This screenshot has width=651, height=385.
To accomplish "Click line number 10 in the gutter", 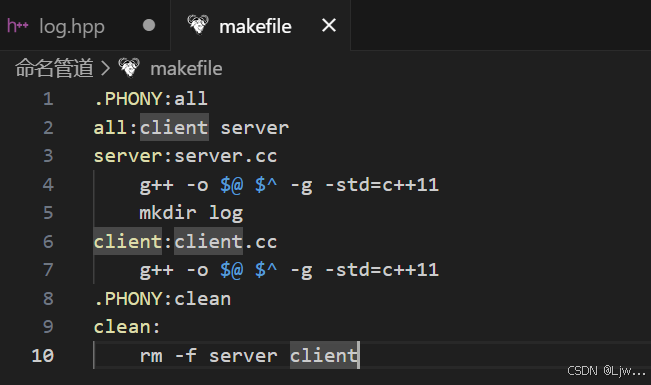I will [x=43, y=356].
